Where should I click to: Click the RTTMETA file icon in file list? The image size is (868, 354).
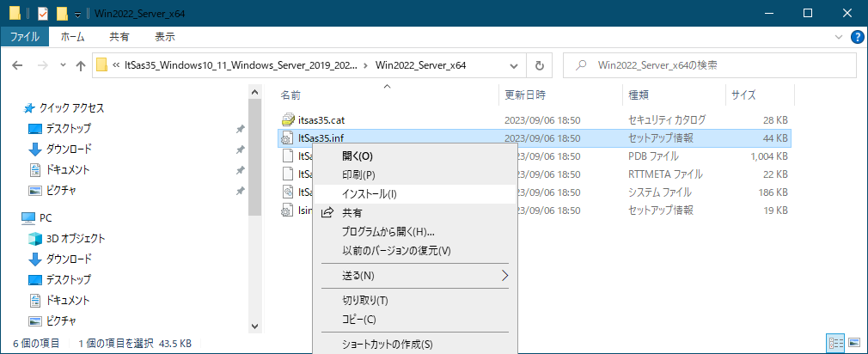pyautogui.click(x=288, y=174)
